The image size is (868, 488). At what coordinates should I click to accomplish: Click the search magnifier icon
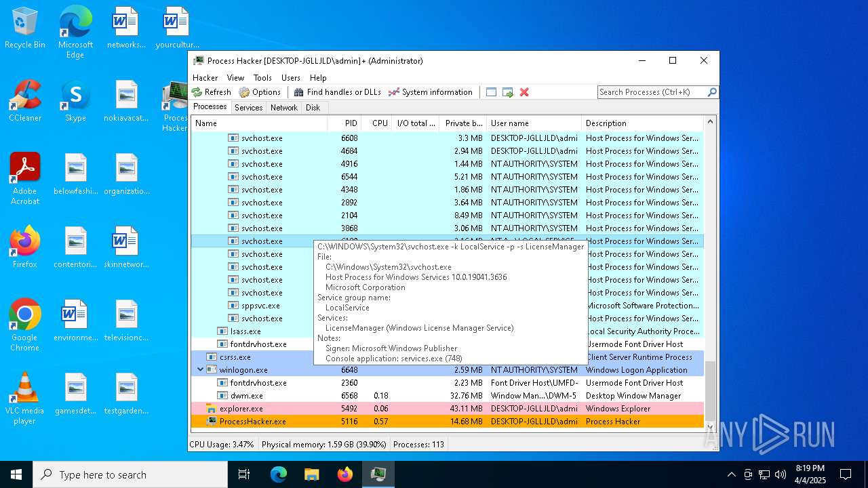pos(712,92)
